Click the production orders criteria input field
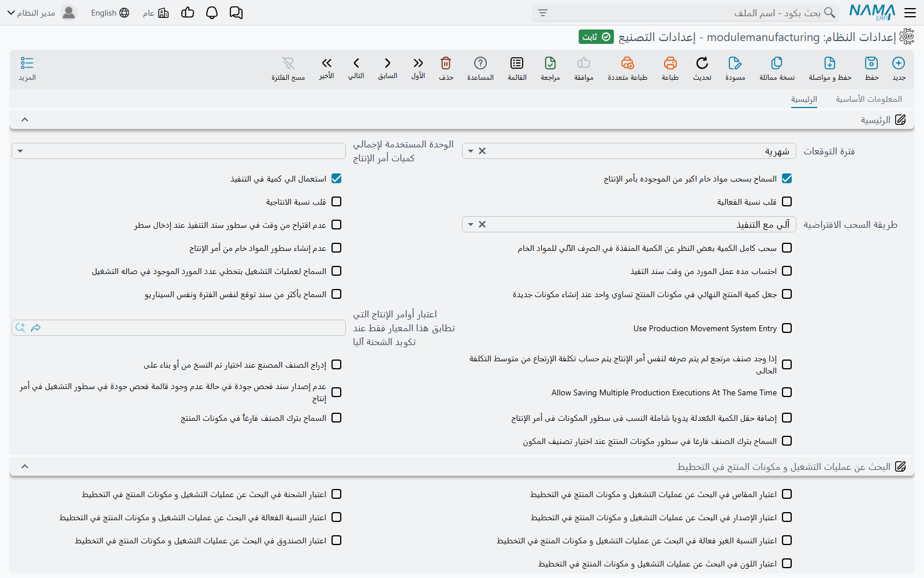 click(x=178, y=328)
